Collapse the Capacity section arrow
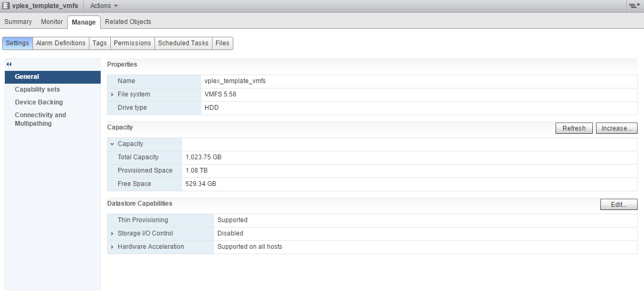 (112, 144)
